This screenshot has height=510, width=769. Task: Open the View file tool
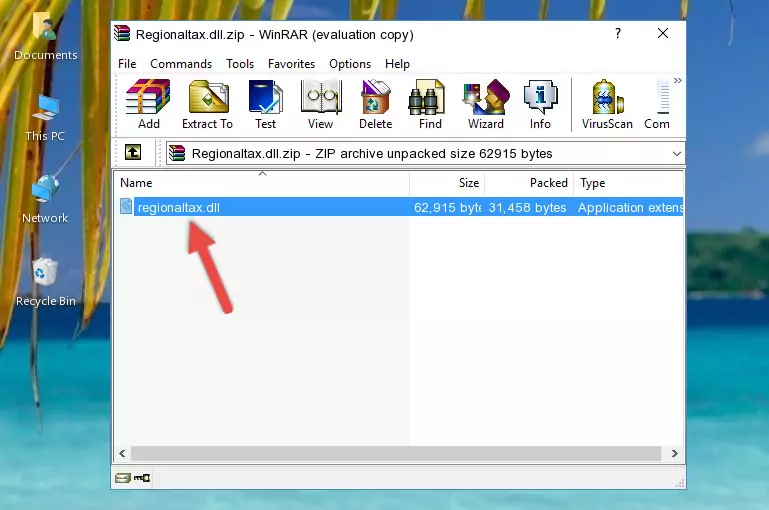(321, 104)
